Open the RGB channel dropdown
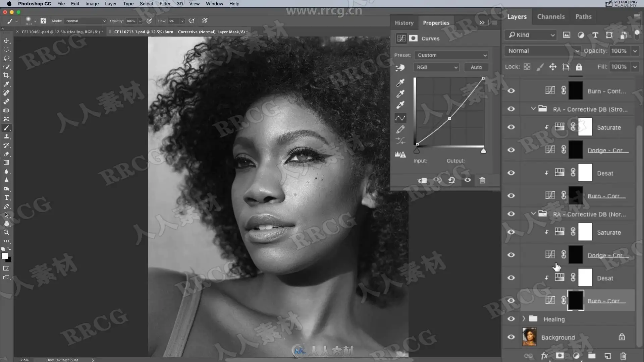Screen dimensions: 644x362 coord(436,67)
